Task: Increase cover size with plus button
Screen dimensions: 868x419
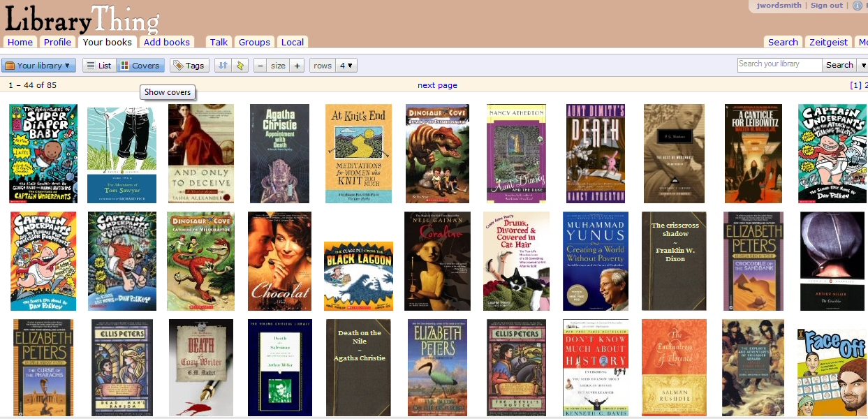Action: (x=297, y=66)
